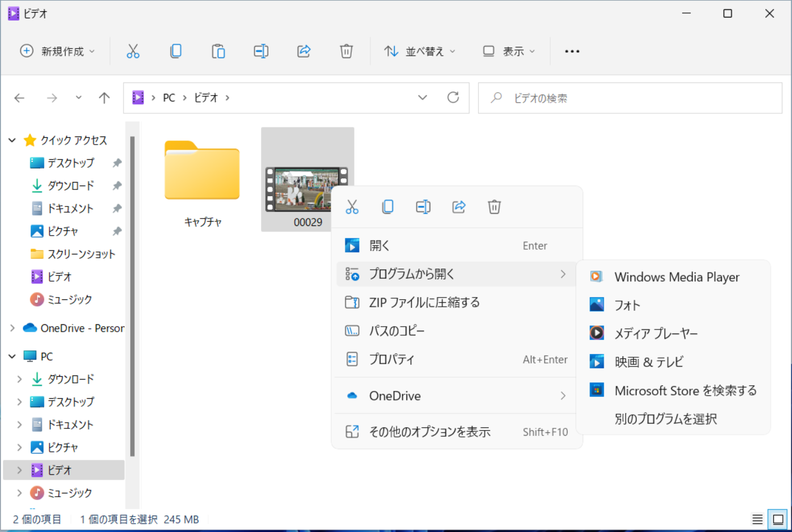792x532 pixels.
Task: Go back with the left arrow button
Action: coord(19,98)
